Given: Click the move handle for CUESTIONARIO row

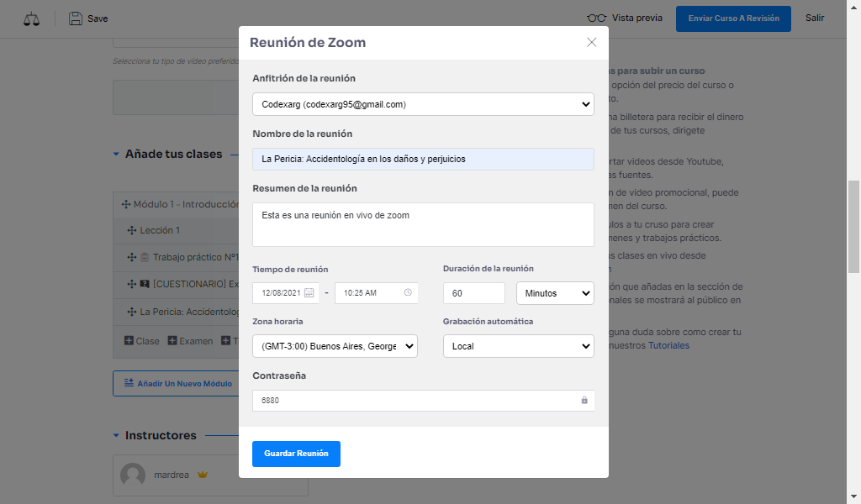Looking at the screenshot, I should (x=132, y=284).
